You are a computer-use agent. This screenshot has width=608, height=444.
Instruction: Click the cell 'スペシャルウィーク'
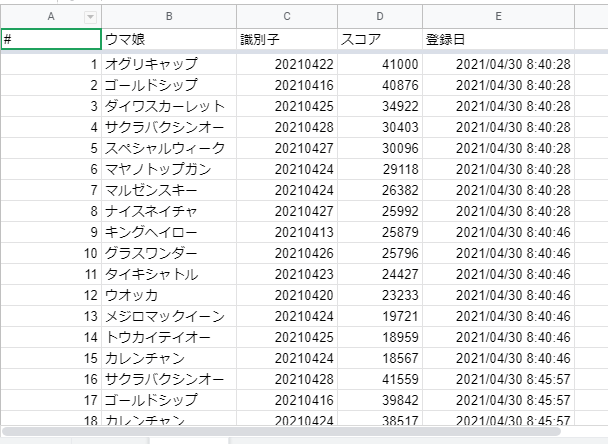coord(169,148)
